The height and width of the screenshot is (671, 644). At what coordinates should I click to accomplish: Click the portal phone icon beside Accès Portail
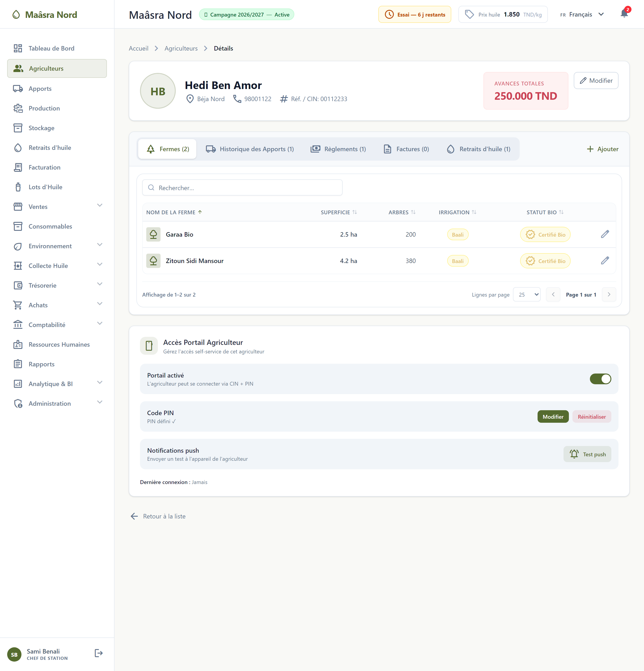click(x=149, y=346)
